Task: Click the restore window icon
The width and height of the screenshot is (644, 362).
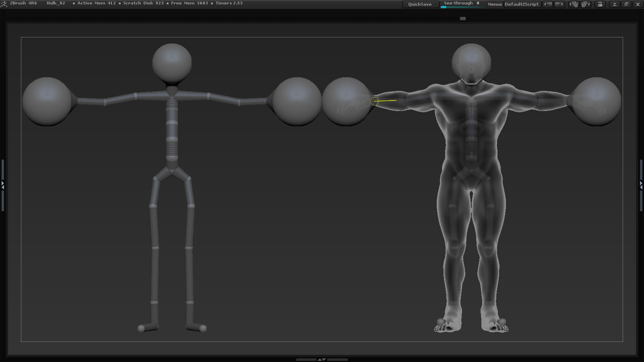Action: click(626, 4)
